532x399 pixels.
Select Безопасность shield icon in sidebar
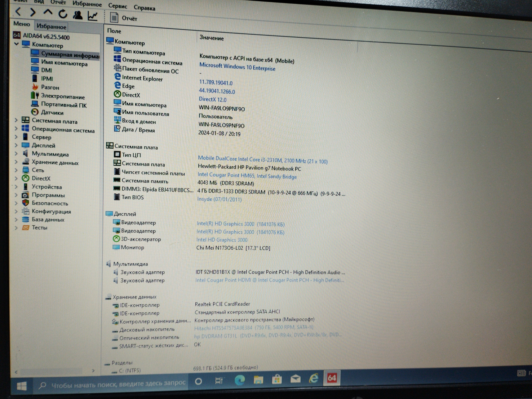click(25, 203)
